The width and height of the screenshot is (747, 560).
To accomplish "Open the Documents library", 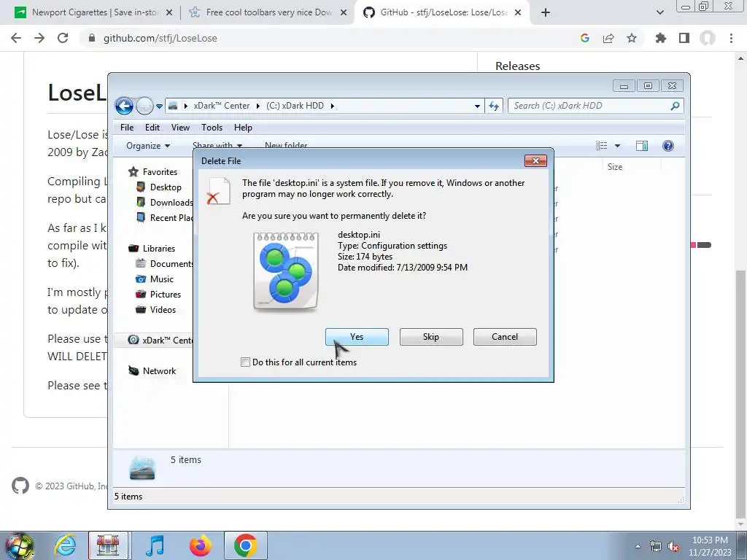I will [164, 264].
